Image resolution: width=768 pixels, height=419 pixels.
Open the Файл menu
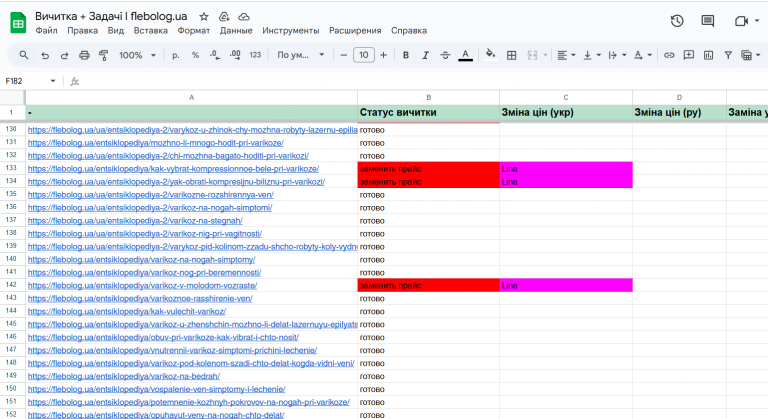pyautogui.click(x=47, y=30)
